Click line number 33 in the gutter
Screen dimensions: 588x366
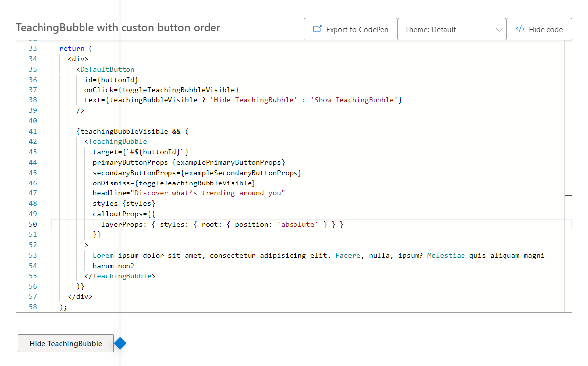click(x=33, y=48)
